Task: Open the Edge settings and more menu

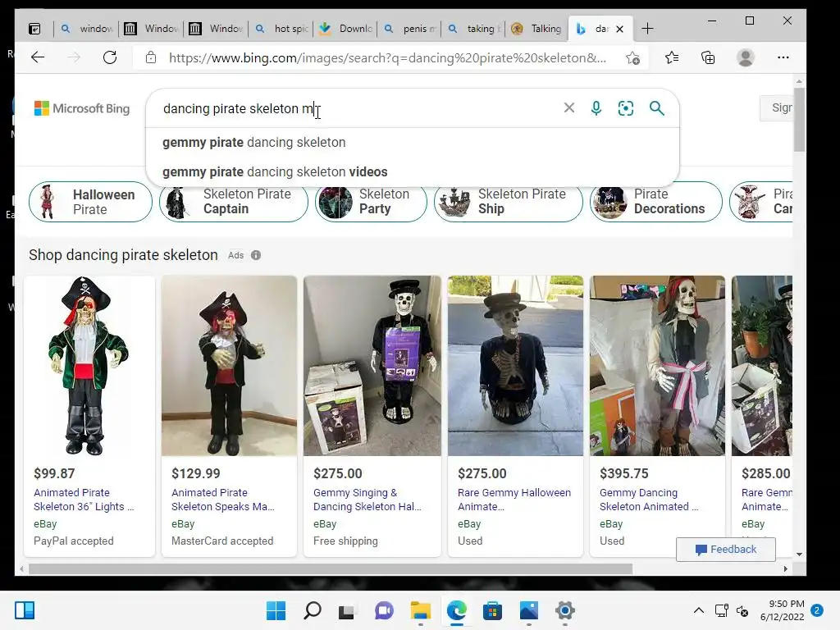Action: pos(783,57)
